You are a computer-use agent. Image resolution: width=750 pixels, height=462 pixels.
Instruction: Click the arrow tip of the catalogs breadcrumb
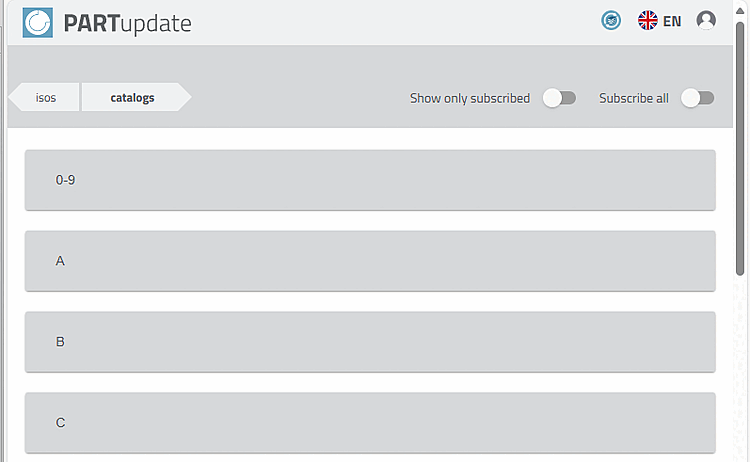[x=184, y=98]
